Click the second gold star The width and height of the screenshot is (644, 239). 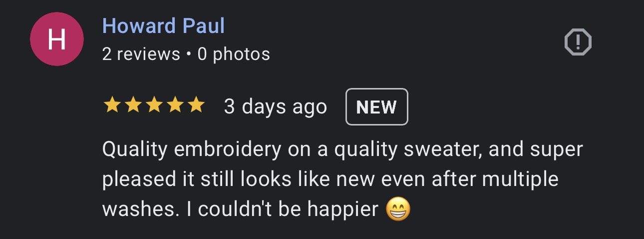(132, 106)
